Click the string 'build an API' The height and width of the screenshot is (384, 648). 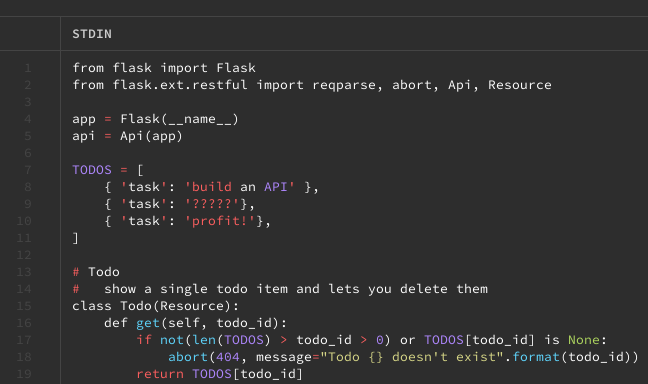(240, 187)
